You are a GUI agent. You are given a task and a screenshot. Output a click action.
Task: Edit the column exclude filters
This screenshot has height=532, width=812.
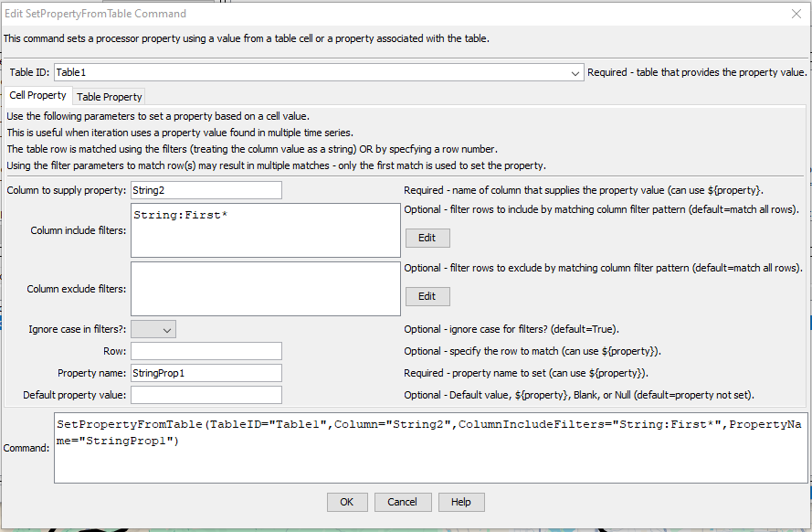pyautogui.click(x=427, y=296)
